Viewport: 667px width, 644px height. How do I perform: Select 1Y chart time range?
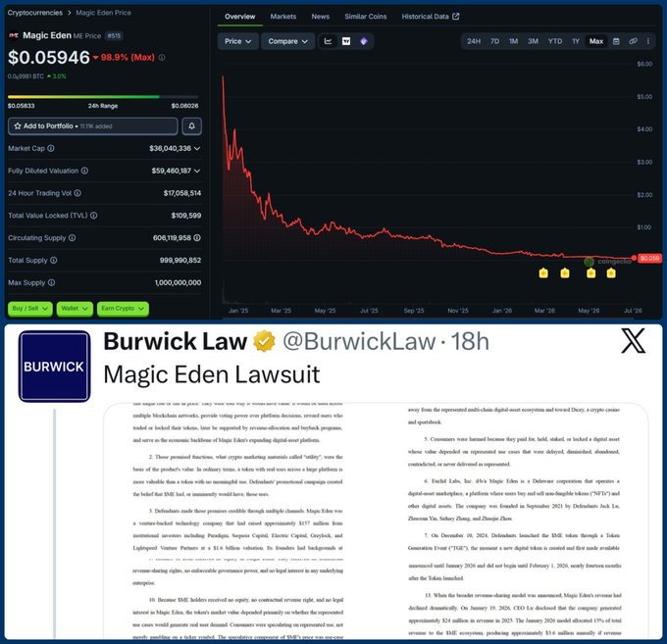(576, 41)
